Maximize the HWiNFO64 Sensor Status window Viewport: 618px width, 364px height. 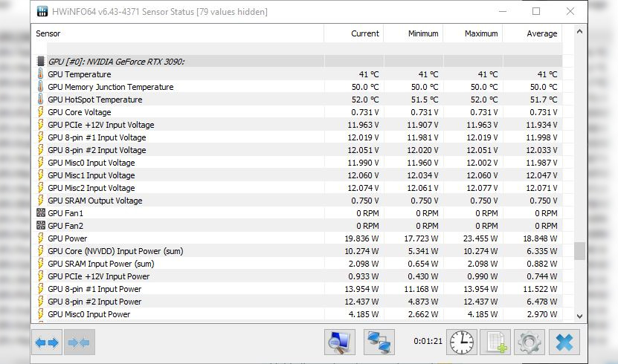click(x=536, y=11)
